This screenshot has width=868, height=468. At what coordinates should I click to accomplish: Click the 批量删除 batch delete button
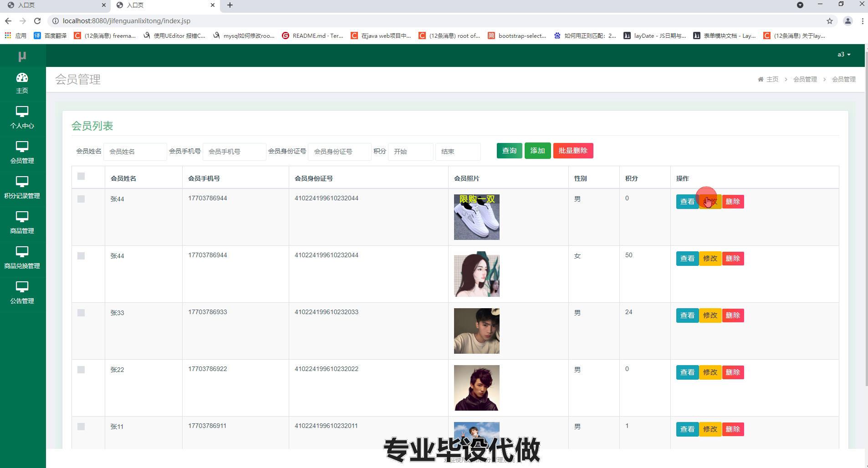coord(573,151)
